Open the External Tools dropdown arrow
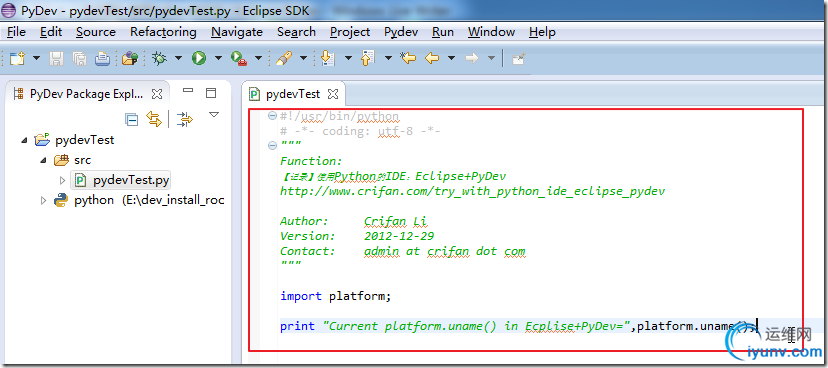 (x=258, y=59)
